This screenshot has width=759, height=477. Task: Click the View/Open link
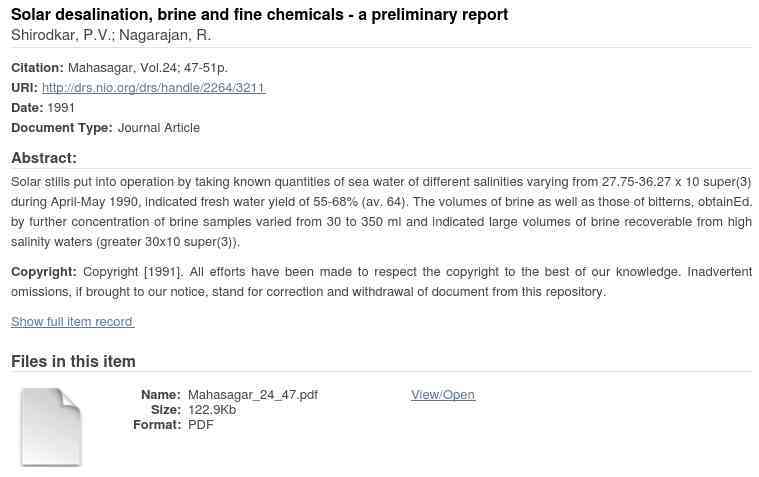(x=443, y=395)
